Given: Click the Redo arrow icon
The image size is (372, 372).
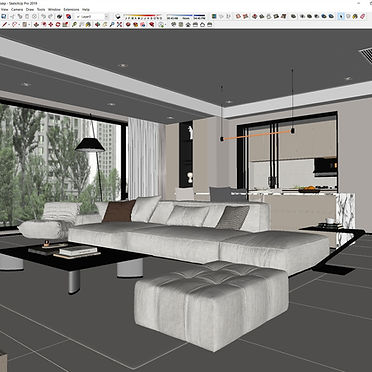Looking at the screenshot, I should [50, 16].
